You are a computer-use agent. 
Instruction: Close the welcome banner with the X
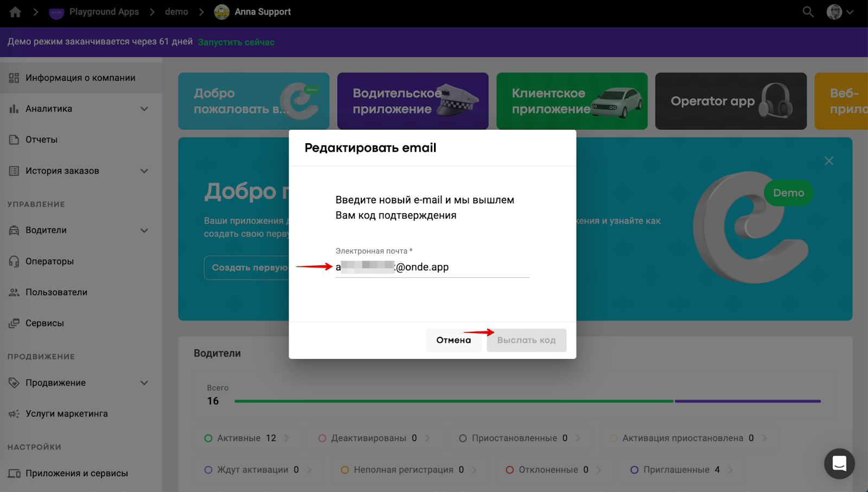tap(829, 161)
